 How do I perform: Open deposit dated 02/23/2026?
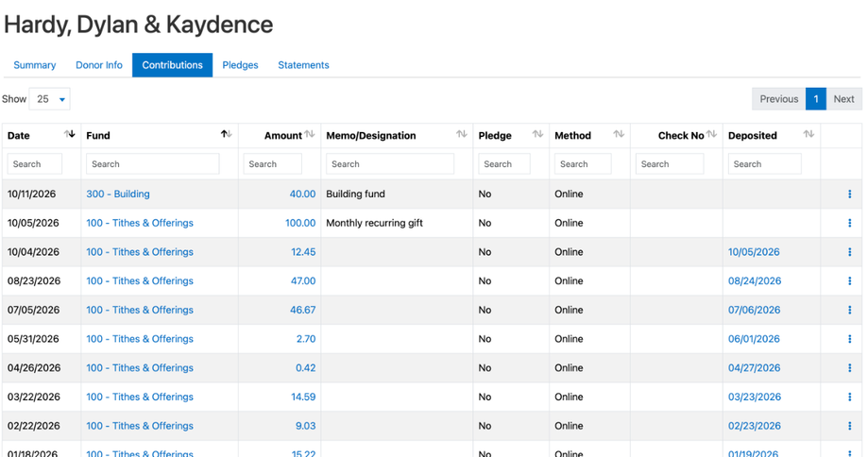[755, 426]
